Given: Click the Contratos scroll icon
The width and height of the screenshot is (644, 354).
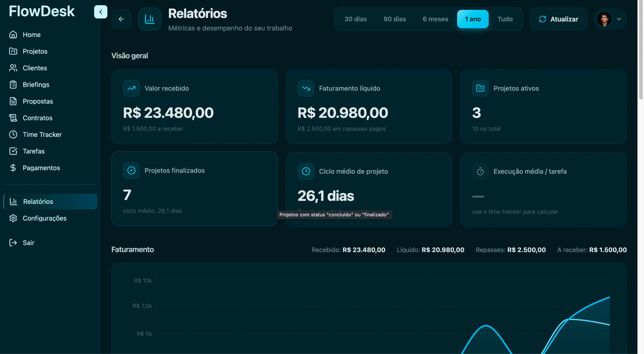Looking at the screenshot, I should point(13,118).
